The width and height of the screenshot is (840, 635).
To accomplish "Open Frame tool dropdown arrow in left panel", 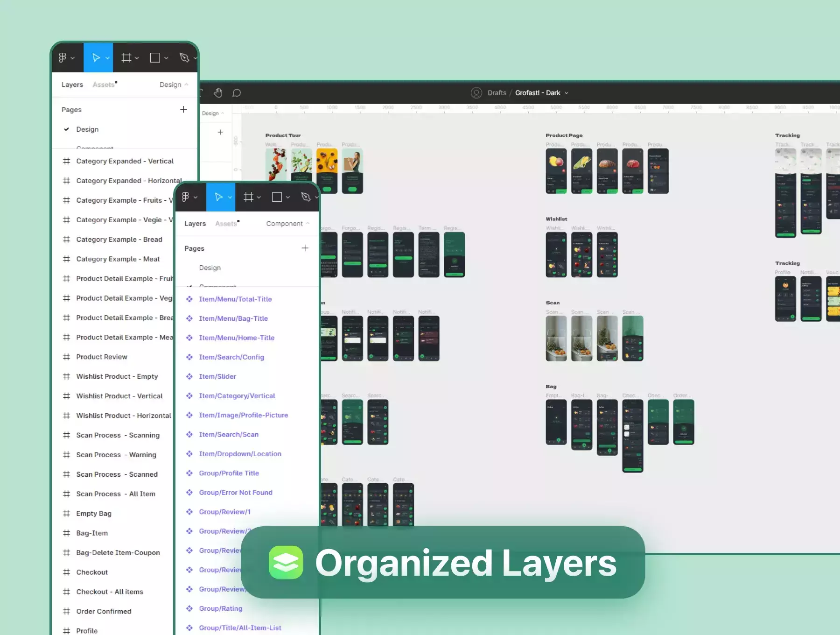I will [x=137, y=58].
